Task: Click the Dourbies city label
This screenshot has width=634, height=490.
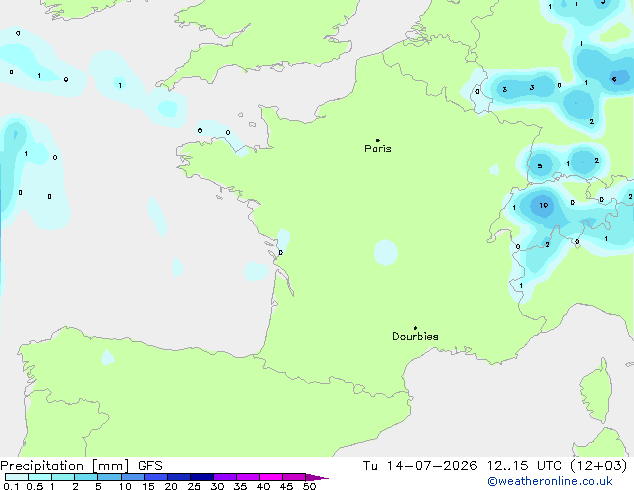Action: click(x=415, y=336)
